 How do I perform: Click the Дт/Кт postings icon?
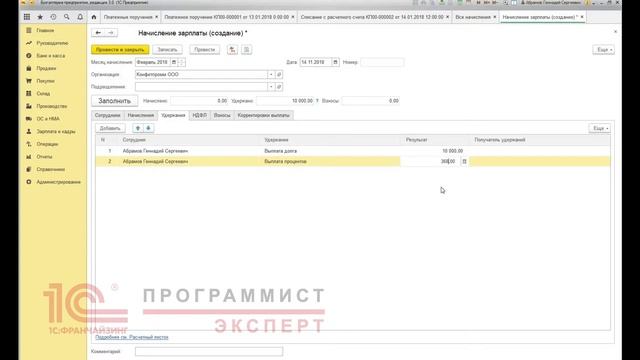[232, 50]
